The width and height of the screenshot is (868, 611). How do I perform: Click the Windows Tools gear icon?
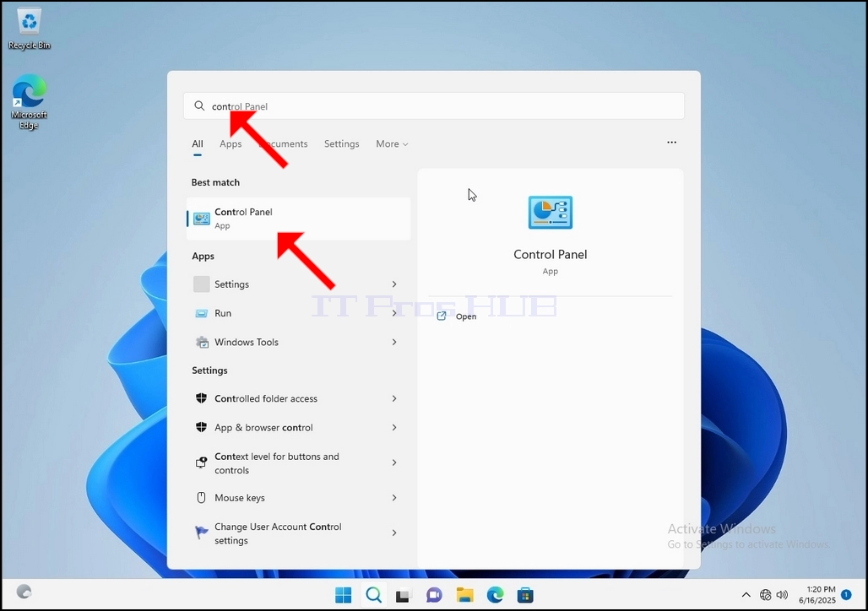pyautogui.click(x=202, y=342)
